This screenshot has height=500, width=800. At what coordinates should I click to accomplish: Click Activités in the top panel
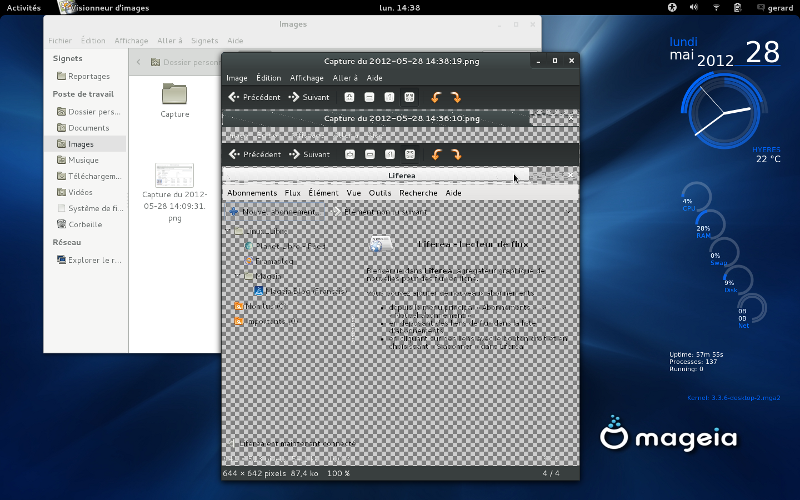[24, 7]
